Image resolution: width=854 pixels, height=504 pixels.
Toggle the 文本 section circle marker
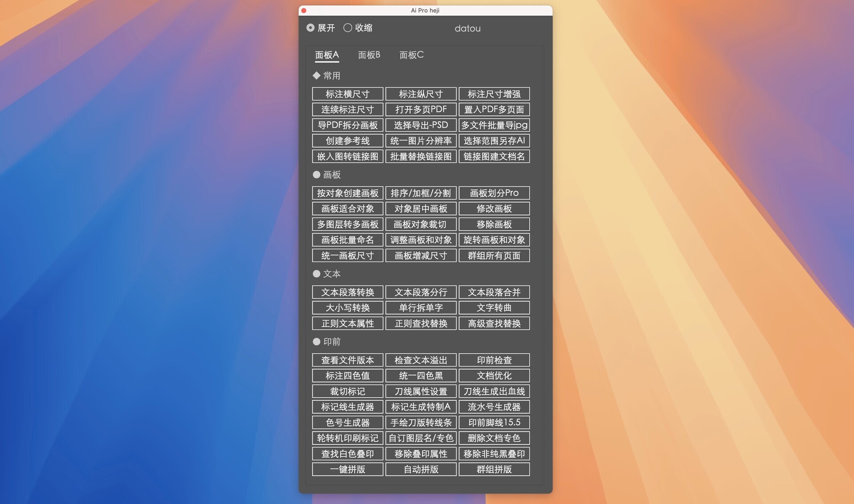pos(317,274)
